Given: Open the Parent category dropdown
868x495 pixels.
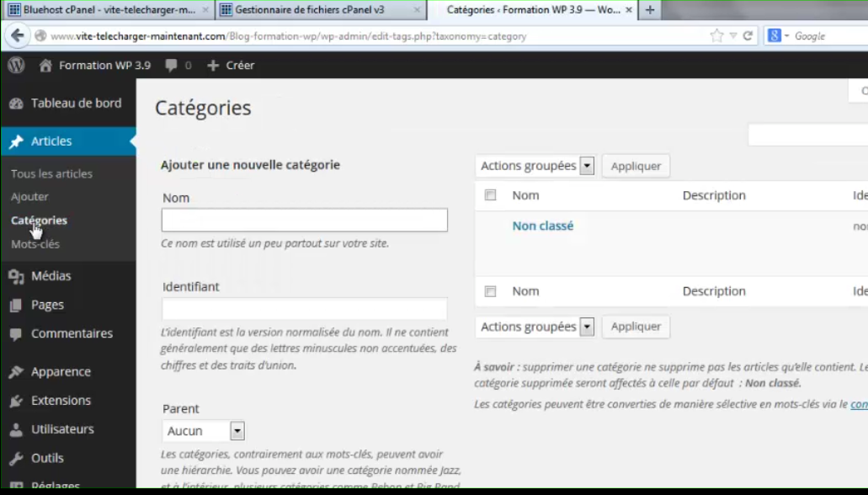Looking at the screenshot, I should 204,431.
